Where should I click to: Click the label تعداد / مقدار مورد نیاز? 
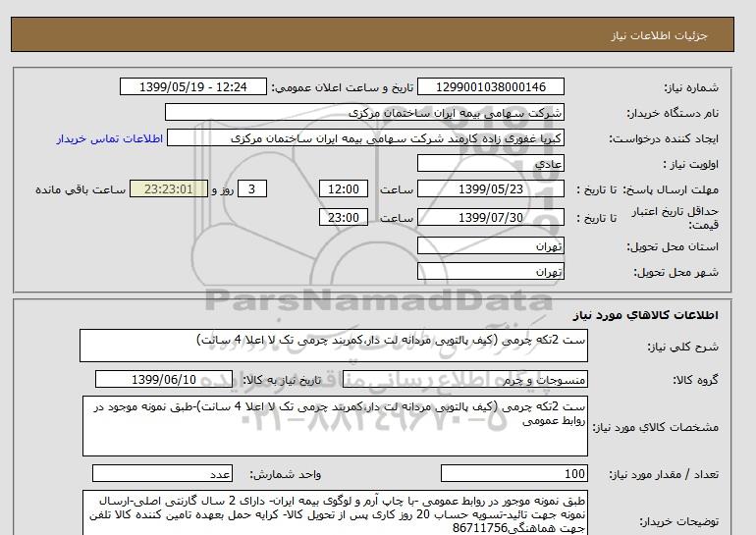[x=664, y=475]
